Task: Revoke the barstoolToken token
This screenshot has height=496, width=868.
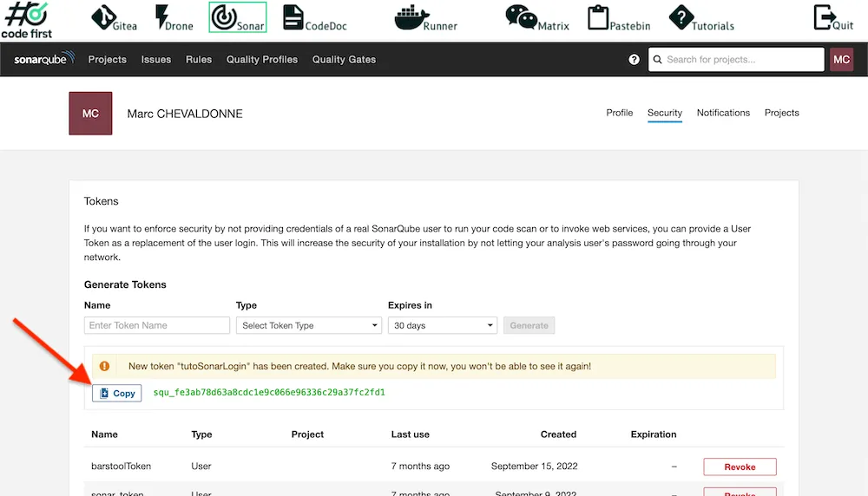Action: pyautogui.click(x=740, y=467)
